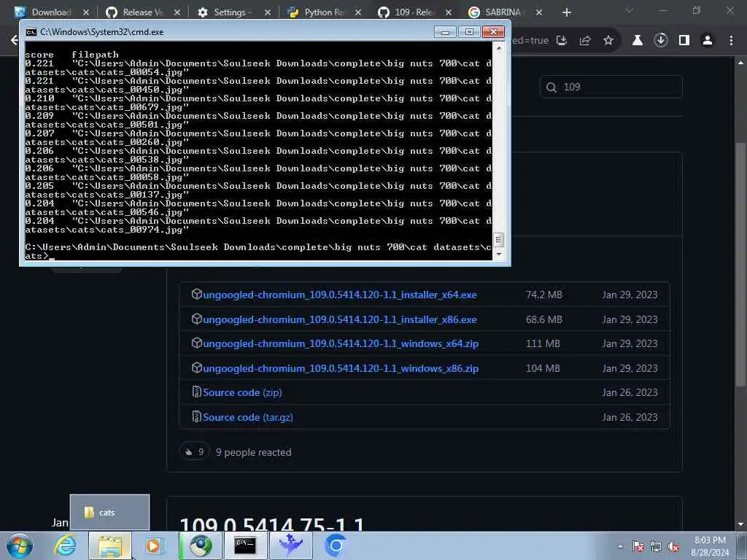Click the install app icon in address bar

[x=562, y=41]
